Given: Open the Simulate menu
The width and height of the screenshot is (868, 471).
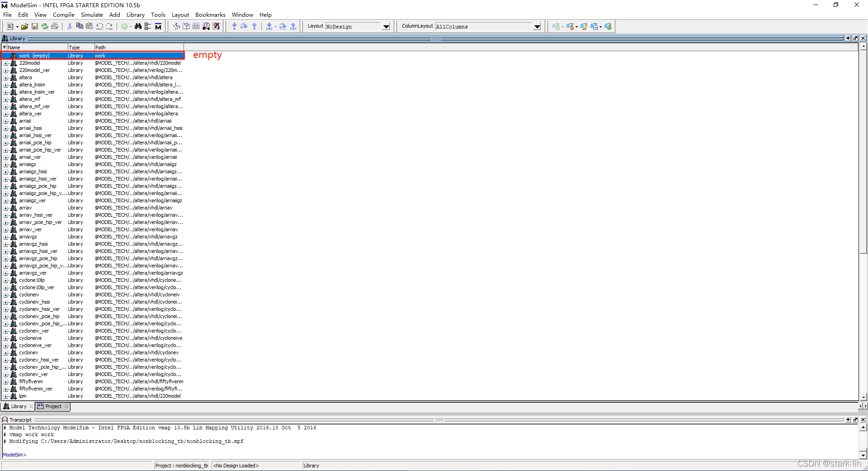Looking at the screenshot, I should [92, 15].
